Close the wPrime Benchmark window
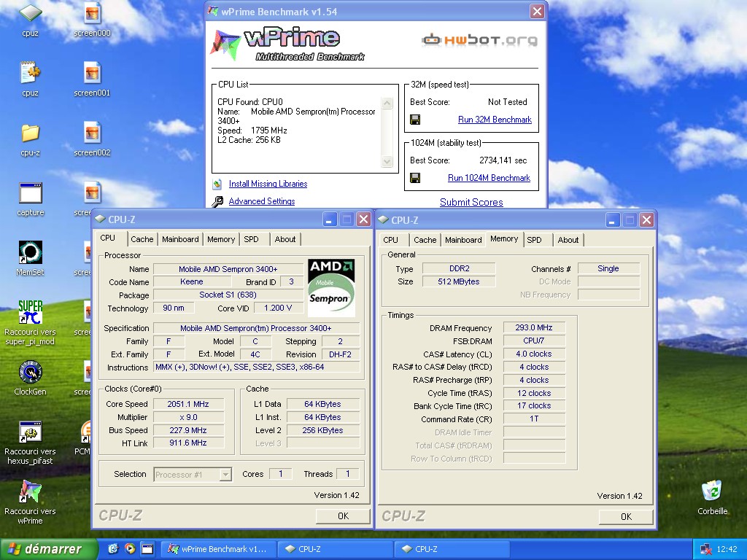Image resolution: width=747 pixels, height=560 pixels. [x=537, y=12]
